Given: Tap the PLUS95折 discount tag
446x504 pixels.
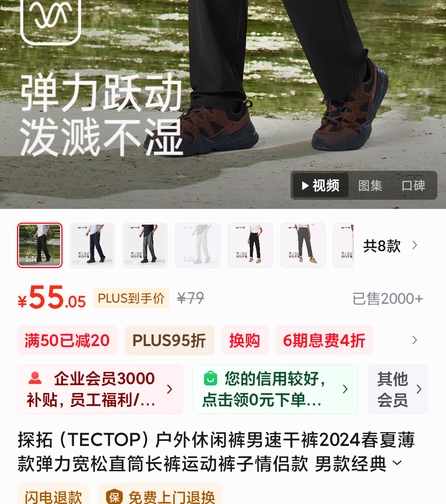Looking at the screenshot, I should [x=170, y=340].
